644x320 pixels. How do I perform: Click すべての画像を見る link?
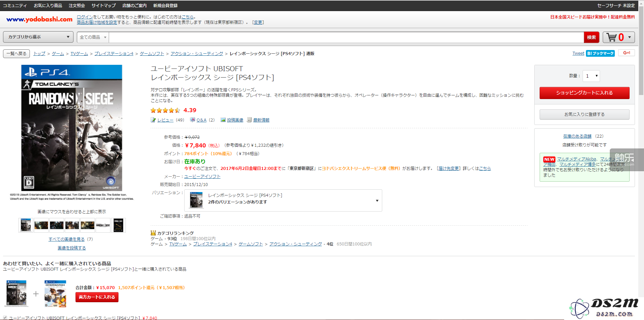pos(66,239)
